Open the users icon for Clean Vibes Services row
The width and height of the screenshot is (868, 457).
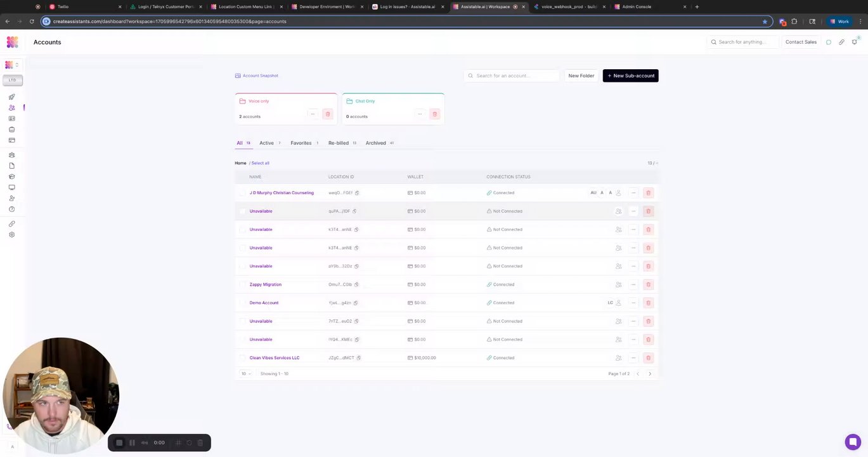pos(618,358)
